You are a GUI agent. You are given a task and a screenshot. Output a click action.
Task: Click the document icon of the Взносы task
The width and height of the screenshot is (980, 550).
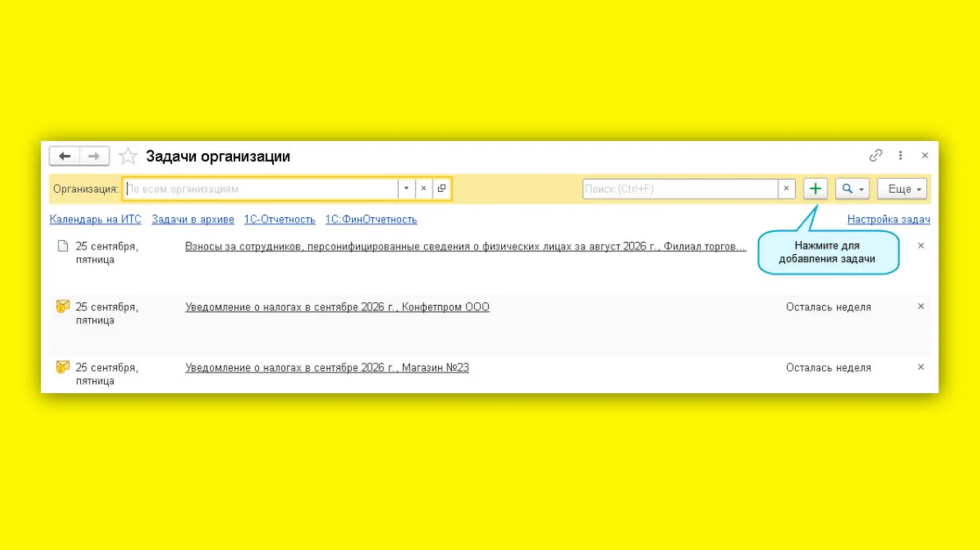click(63, 246)
